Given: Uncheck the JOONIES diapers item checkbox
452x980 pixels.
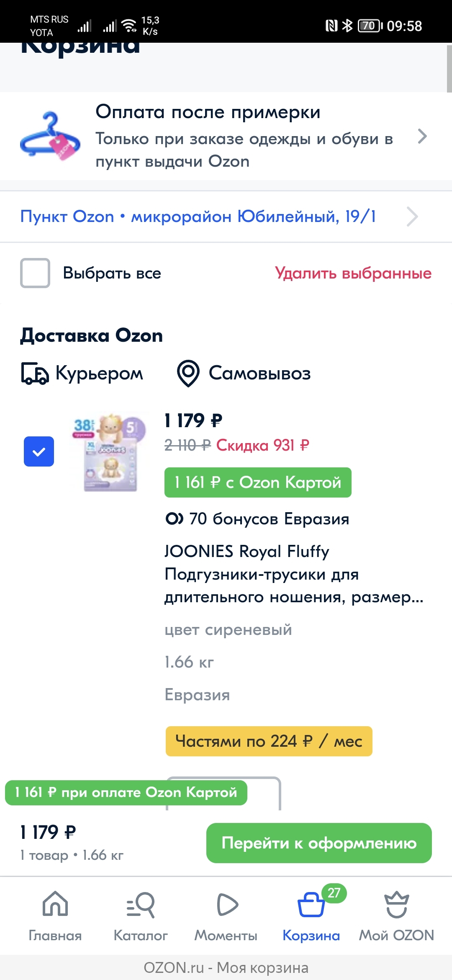Looking at the screenshot, I should pos(39,451).
